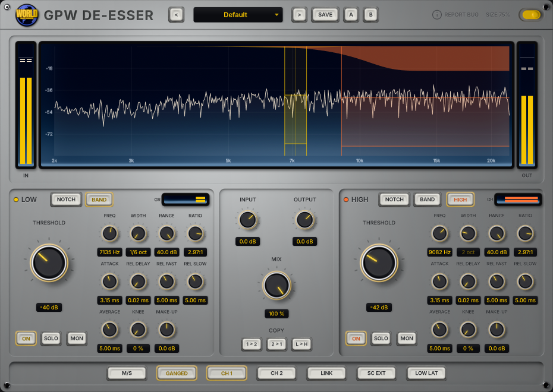Select CH 2 channel
The width and height of the screenshot is (553, 392).
tap(276, 374)
